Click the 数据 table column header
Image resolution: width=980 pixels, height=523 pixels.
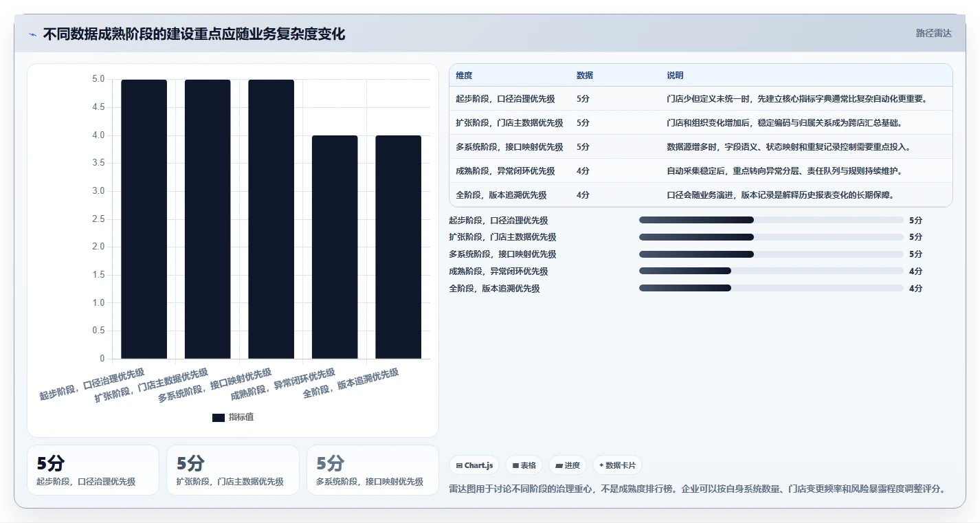pyautogui.click(x=585, y=76)
